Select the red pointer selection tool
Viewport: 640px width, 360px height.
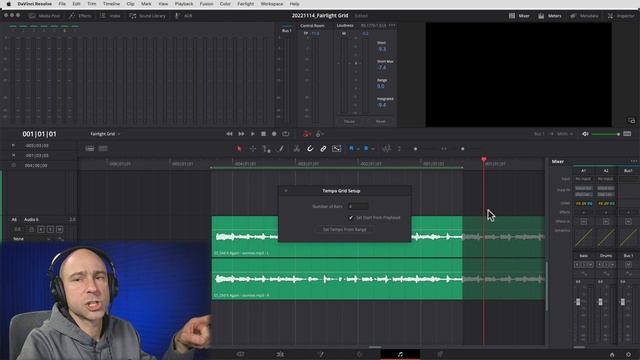(239, 149)
